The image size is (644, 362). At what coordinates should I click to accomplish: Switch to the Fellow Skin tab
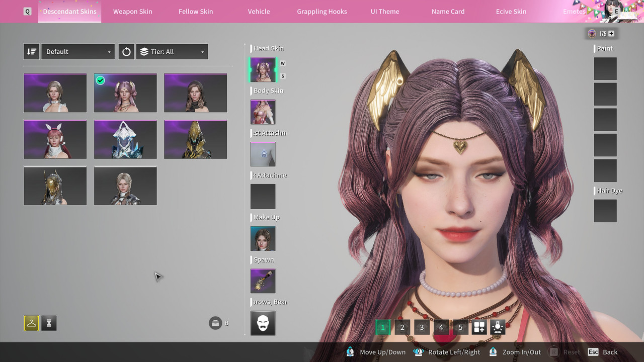point(196,11)
